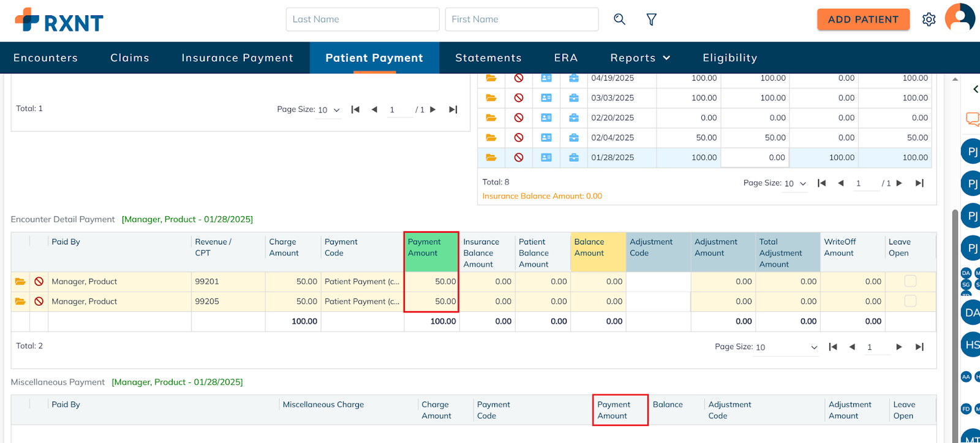Go to last page in Encounter Detail Payment
980x443 pixels.
pyautogui.click(x=919, y=347)
